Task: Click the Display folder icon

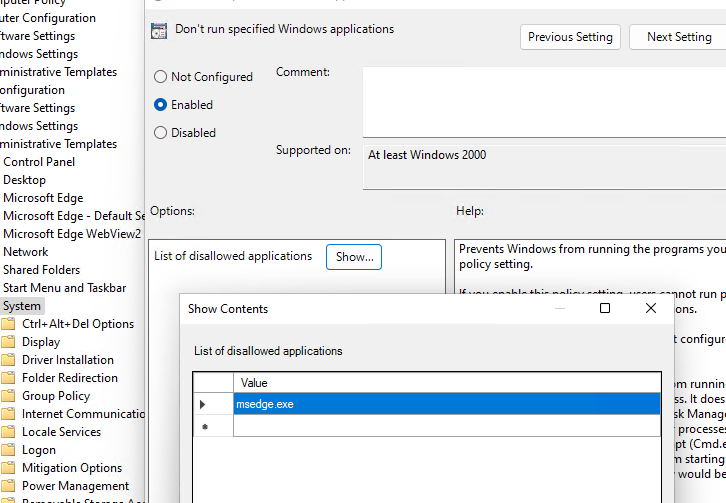Action: pyautogui.click(x=9, y=342)
